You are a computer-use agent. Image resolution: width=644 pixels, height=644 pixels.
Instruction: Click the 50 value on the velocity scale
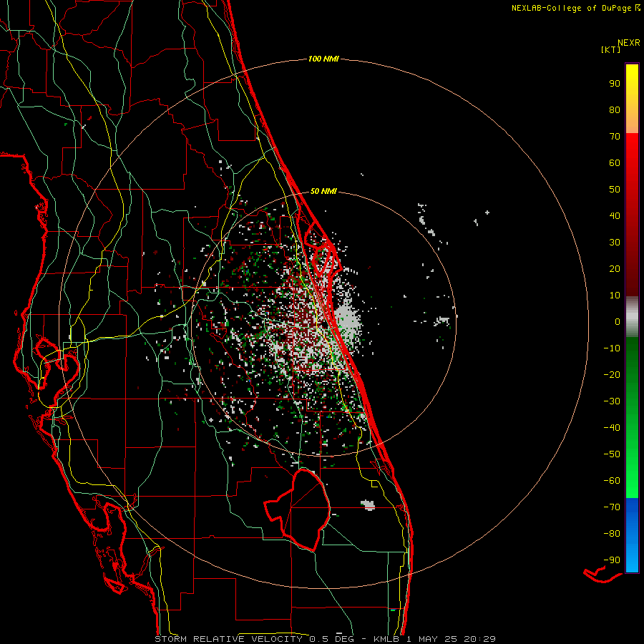615,190
